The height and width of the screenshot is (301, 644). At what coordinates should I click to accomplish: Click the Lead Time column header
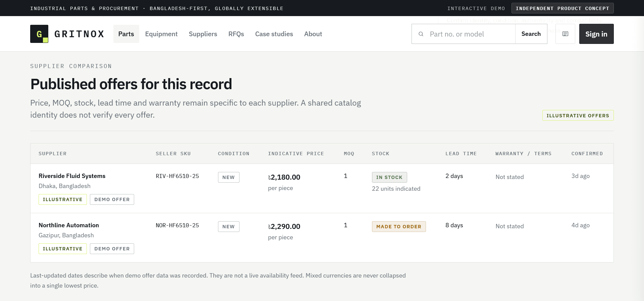pyautogui.click(x=461, y=154)
